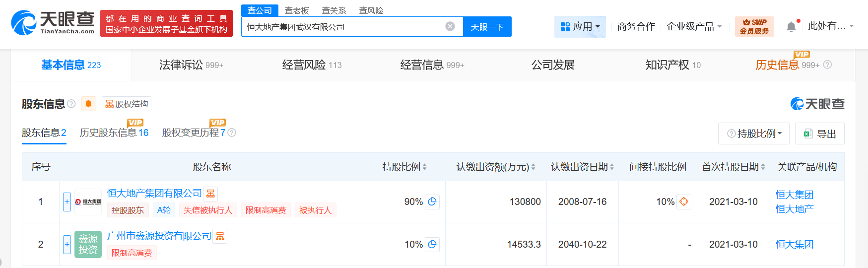Screen dimensions: 868x268
Task: Open equity structure icon after 广州市鑫源投资有限公司
Action: tap(220, 236)
